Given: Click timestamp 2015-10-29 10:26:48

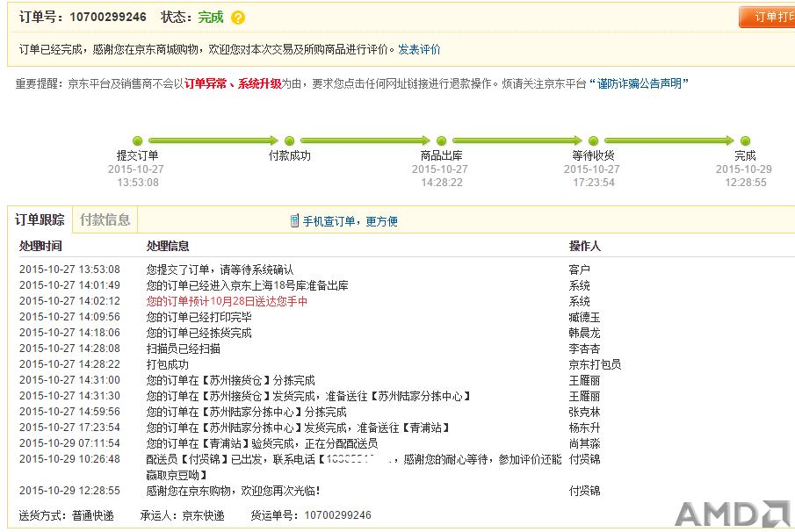Looking at the screenshot, I should click(69, 459).
